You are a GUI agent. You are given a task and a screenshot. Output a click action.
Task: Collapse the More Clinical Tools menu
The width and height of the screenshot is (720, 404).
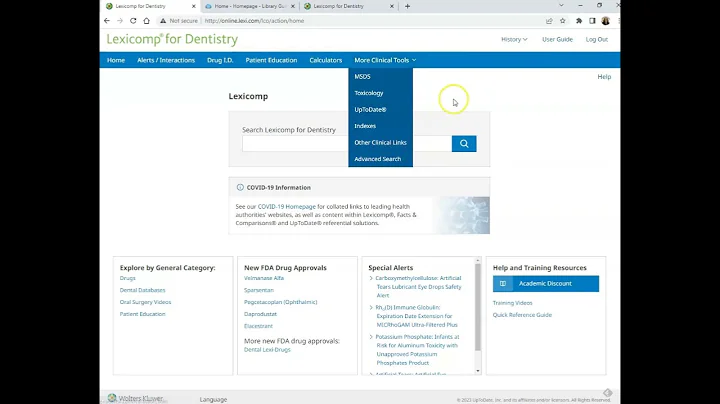[x=385, y=60]
